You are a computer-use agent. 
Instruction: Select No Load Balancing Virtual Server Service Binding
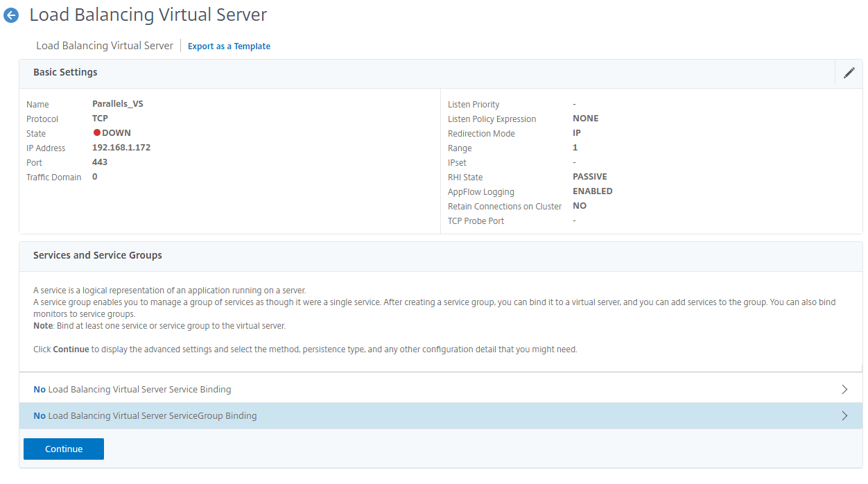tap(132, 390)
